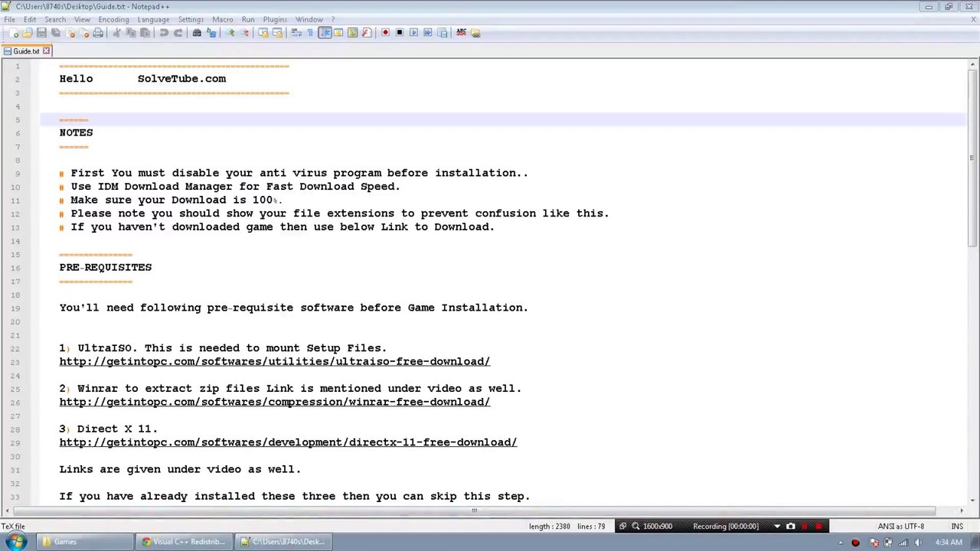Click the Paste toolbar icon
The width and height of the screenshot is (980, 551).
(145, 33)
